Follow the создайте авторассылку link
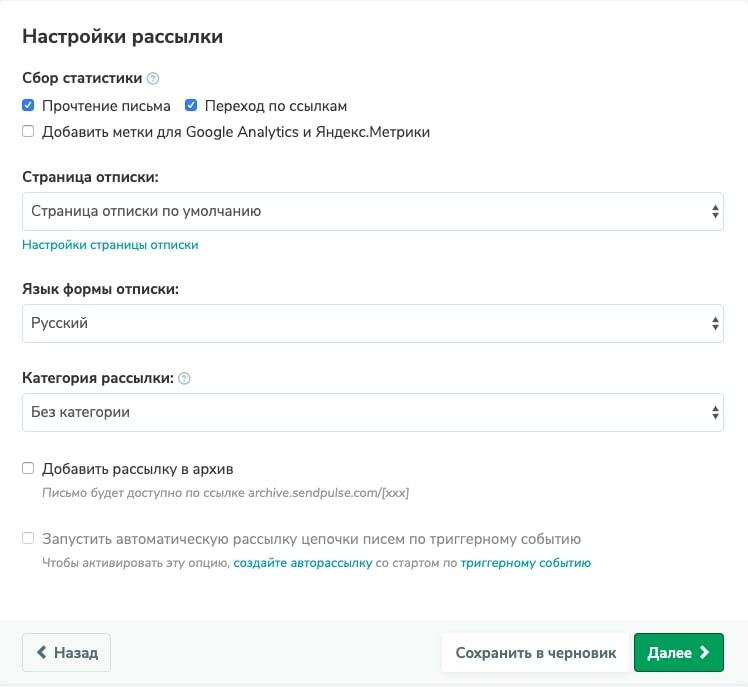 (302, 563)
